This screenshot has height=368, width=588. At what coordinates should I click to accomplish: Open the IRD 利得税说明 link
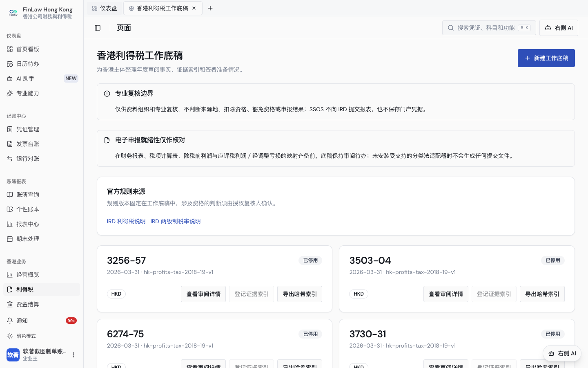click(x=126, y=221)
